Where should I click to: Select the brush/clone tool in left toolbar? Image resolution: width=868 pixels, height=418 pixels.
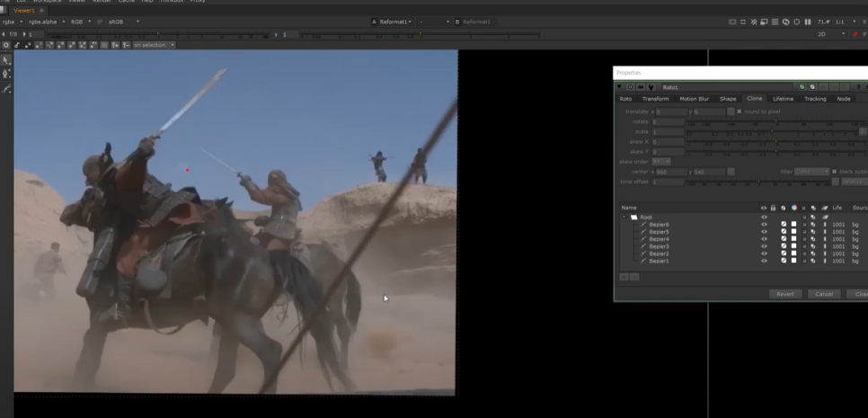(6, 89)
